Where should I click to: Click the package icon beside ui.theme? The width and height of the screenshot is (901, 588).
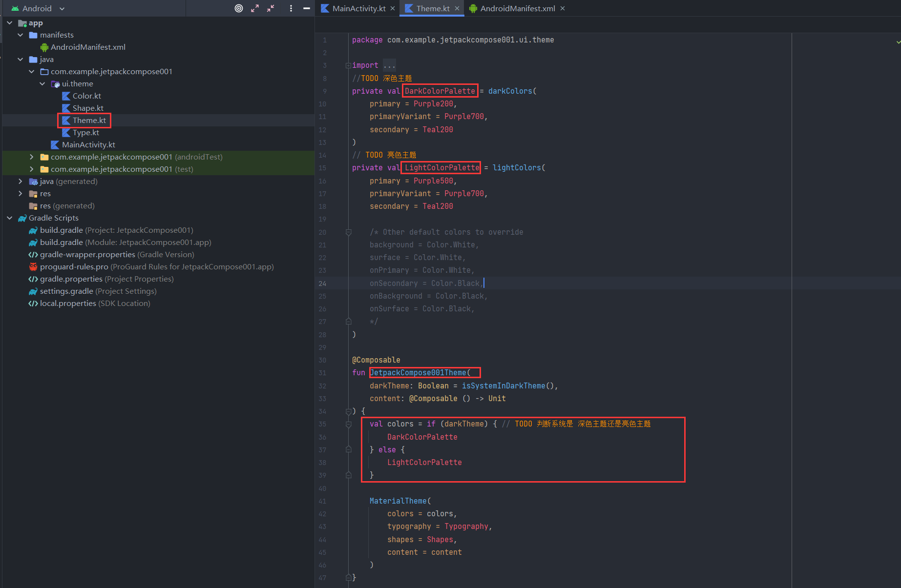55,83
